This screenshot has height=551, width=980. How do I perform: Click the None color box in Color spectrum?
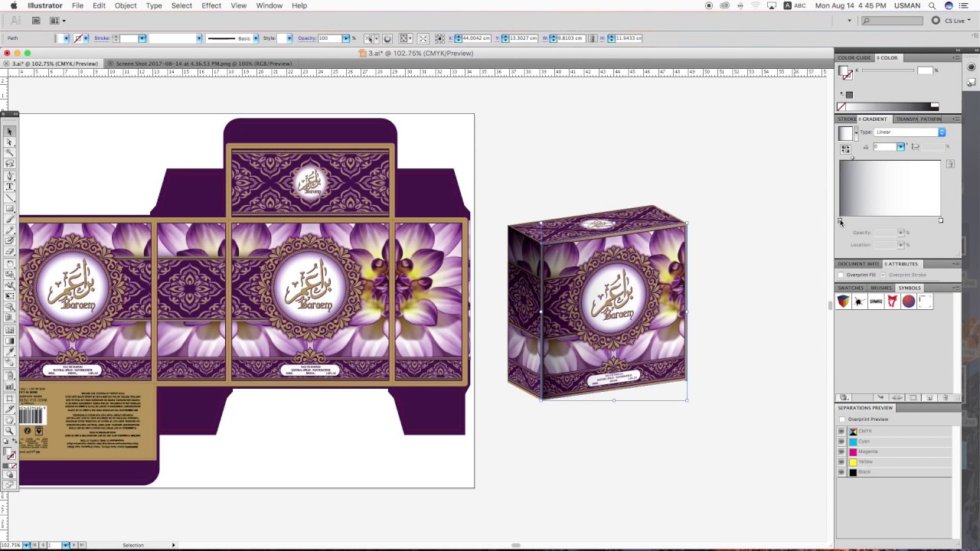(842, 106)
